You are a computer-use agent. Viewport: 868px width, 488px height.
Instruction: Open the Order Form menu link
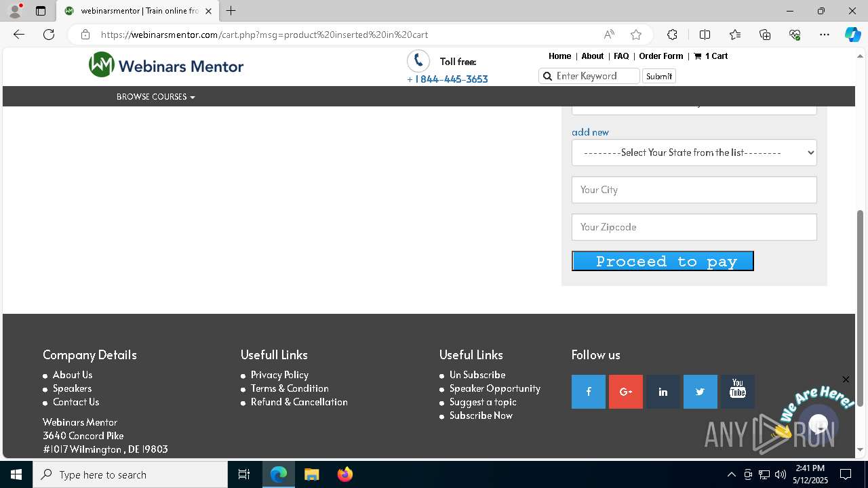coord(660,56)
